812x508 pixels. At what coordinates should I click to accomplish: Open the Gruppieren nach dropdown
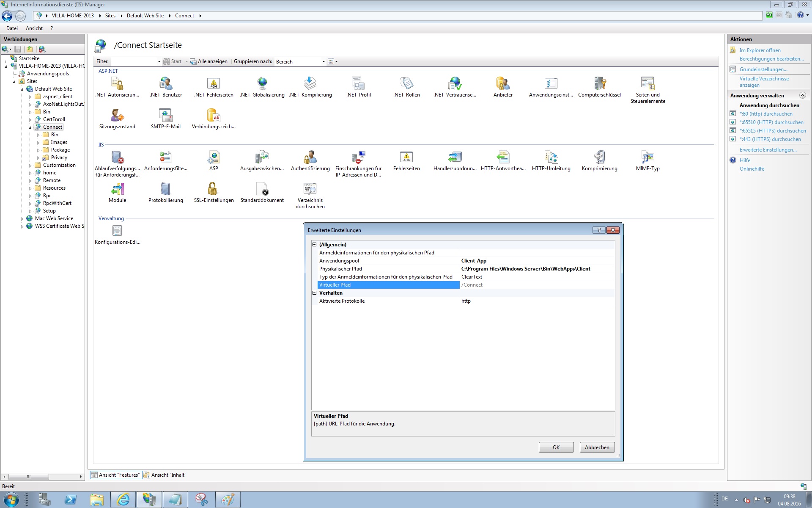324,62
